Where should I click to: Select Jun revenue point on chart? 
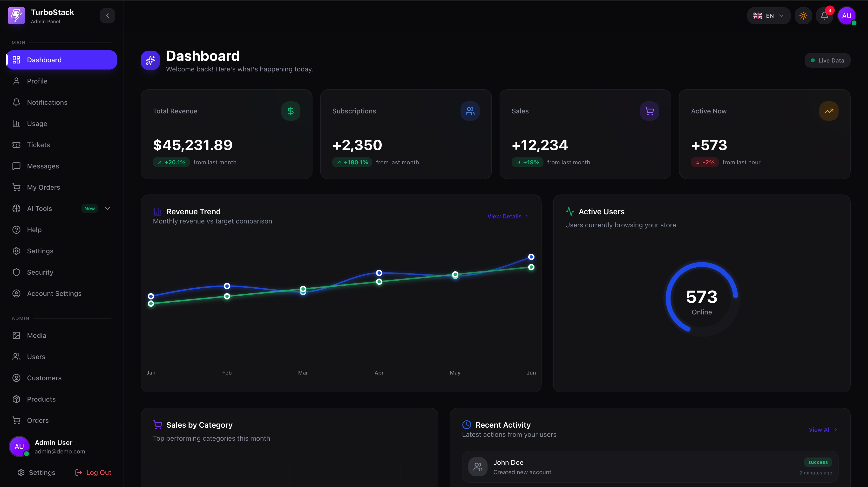point(531,257)
